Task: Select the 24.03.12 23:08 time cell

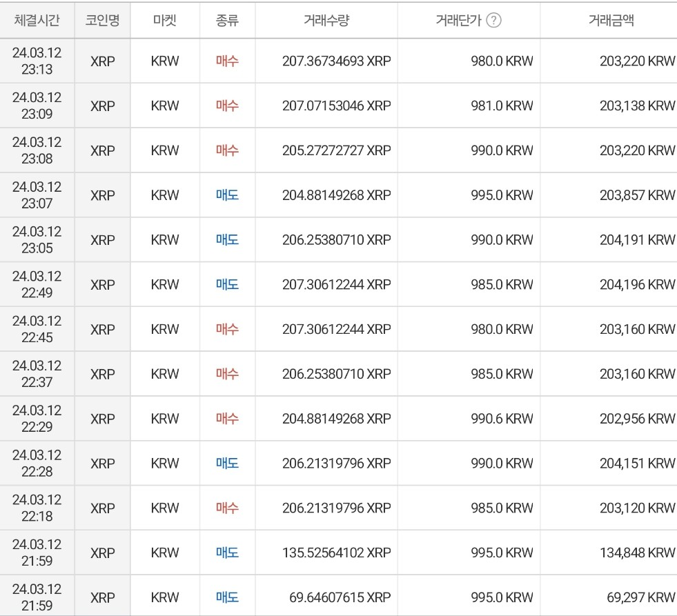Action: (x=37, y=150)
